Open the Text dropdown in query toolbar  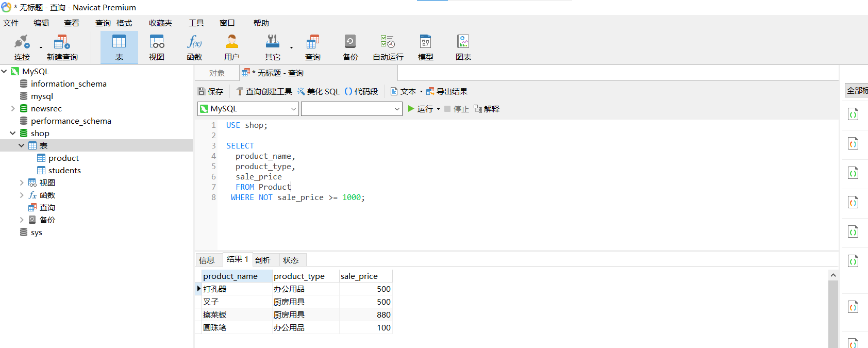point(406,91)
